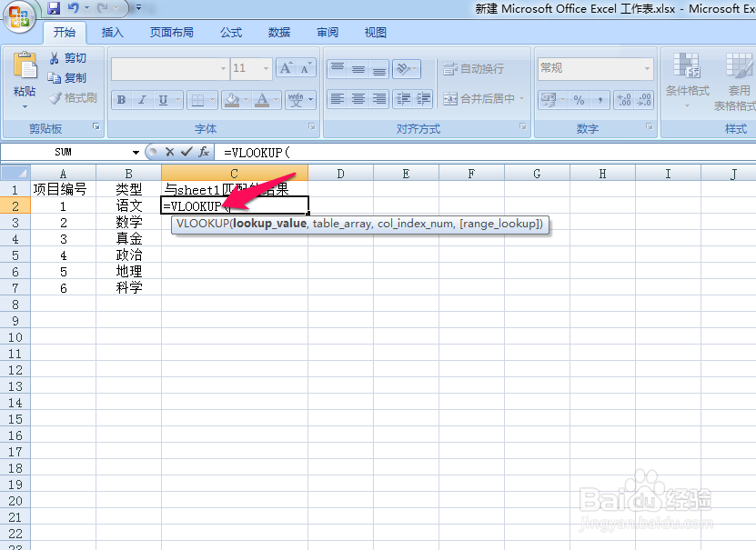Save the workbook via quick access

point(54,7)
